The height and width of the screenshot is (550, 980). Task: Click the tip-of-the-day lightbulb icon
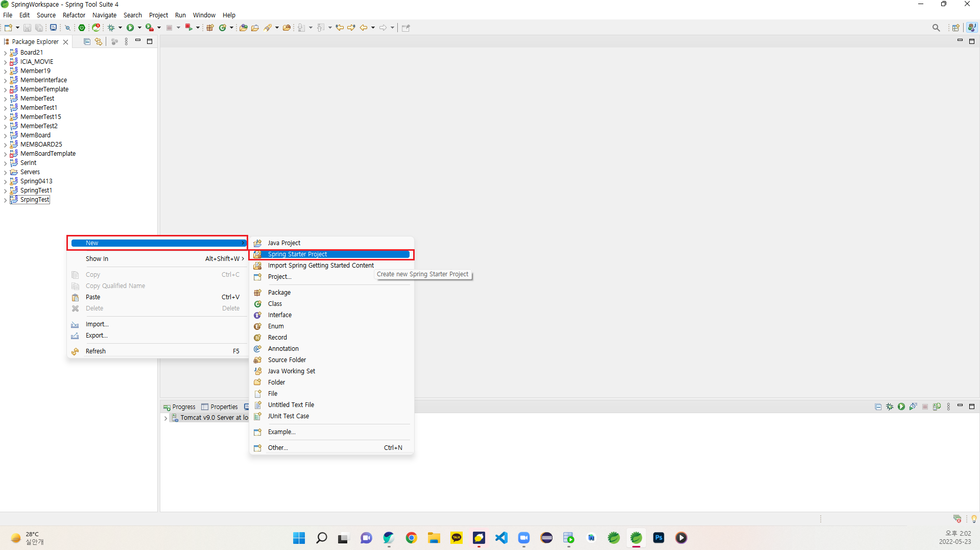pos(974,519)
